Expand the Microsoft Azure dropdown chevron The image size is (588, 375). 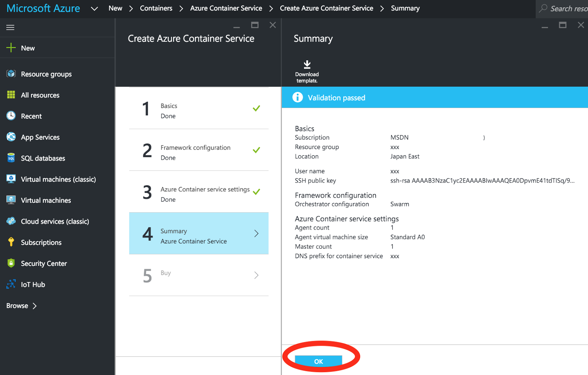(94, 8)
